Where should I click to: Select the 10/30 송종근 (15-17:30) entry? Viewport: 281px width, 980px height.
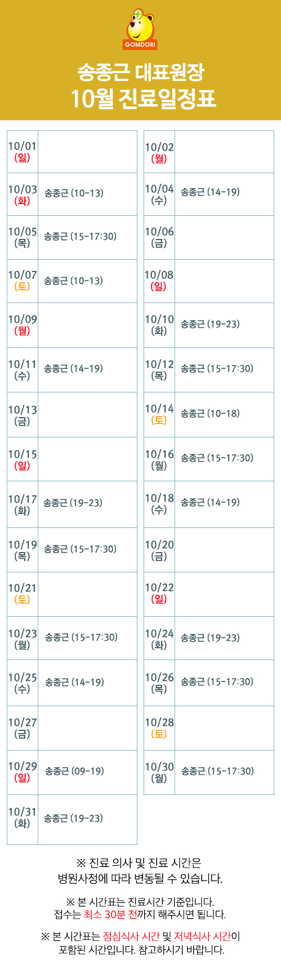[217, 771]
